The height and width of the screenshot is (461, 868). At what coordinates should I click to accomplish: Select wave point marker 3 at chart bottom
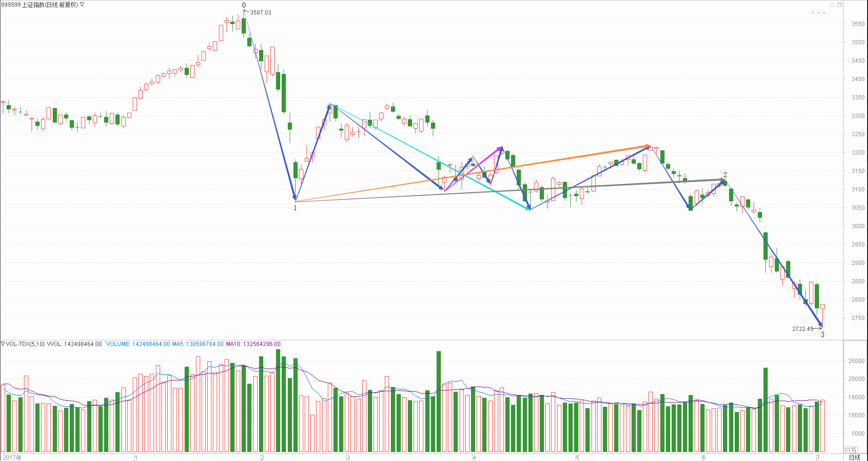(823, 335)
